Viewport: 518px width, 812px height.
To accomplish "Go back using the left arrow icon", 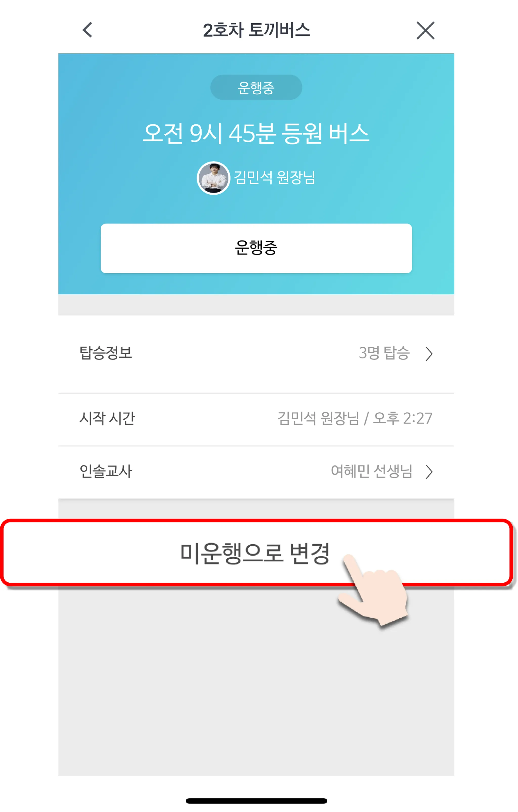I will pyautogui.click(x=87, y=30).
